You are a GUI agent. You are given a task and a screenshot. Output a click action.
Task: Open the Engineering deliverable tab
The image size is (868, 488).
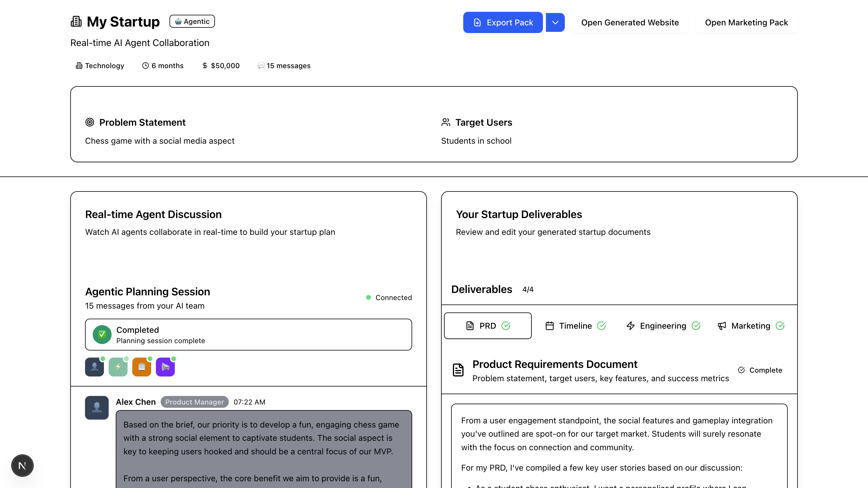coord(663,326)
